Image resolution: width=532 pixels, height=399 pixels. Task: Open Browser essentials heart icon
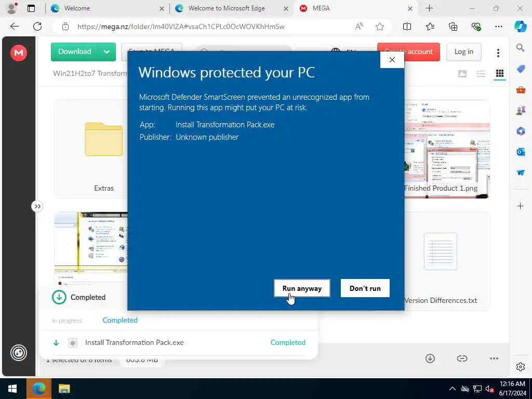(476, 26)
